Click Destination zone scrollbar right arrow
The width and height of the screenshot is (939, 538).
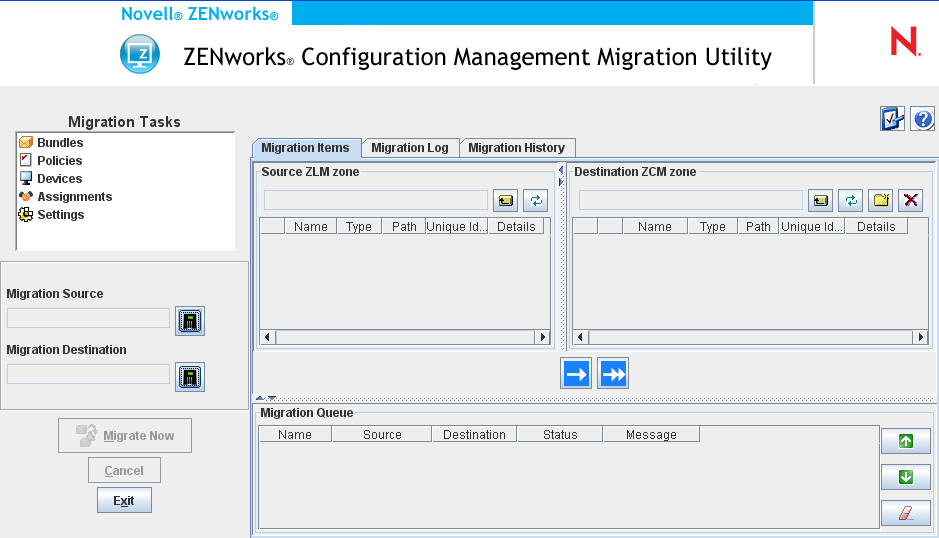point(920,337)
